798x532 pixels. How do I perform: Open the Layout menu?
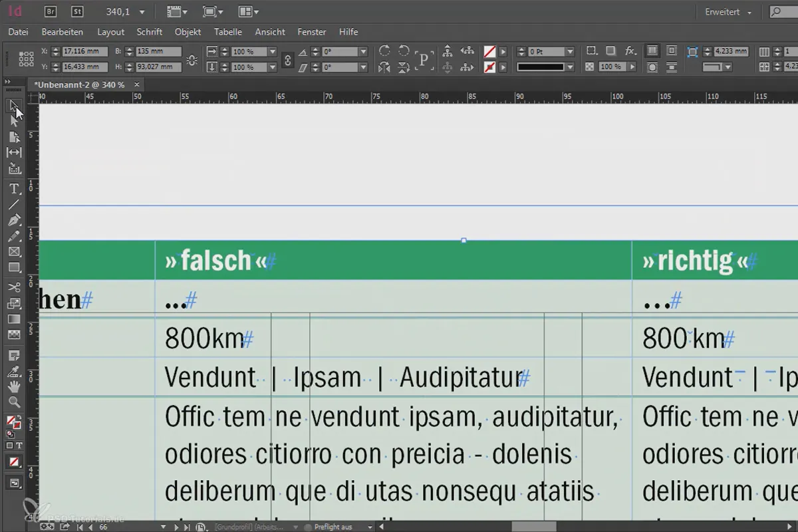click(110, 32)
